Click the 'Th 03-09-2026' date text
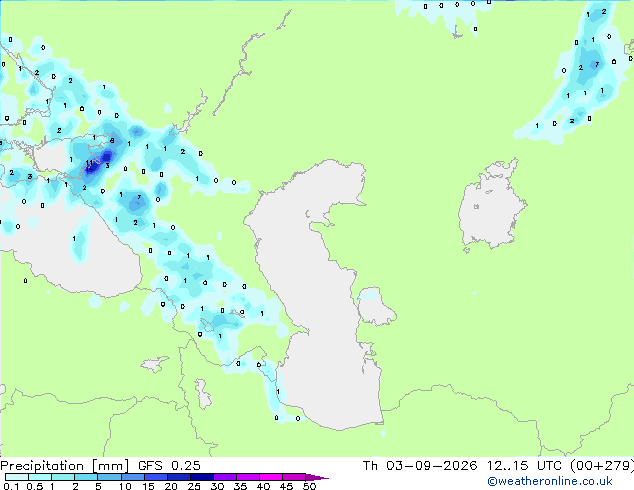Image resolution: width=634 pixels, height=490 pixels. (420, 466)
